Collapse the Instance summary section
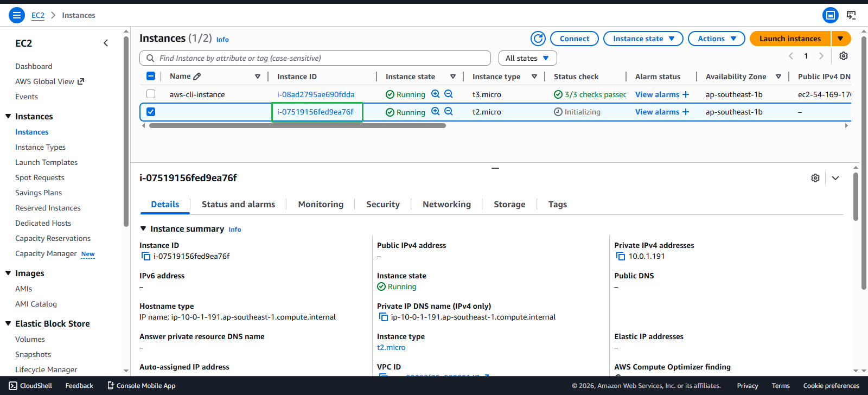This screenshot has width=868, height=395. [x=143, y=229]
